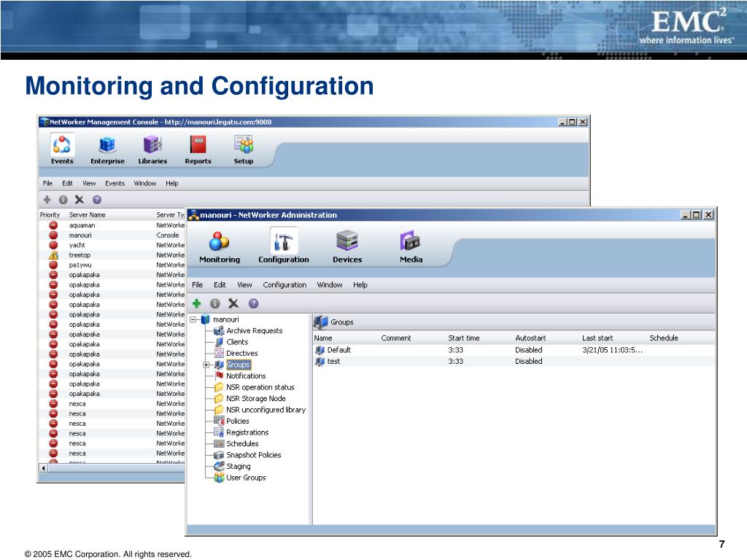
Task: Open Window menu in NetWorker Administration
Action: 330,285
